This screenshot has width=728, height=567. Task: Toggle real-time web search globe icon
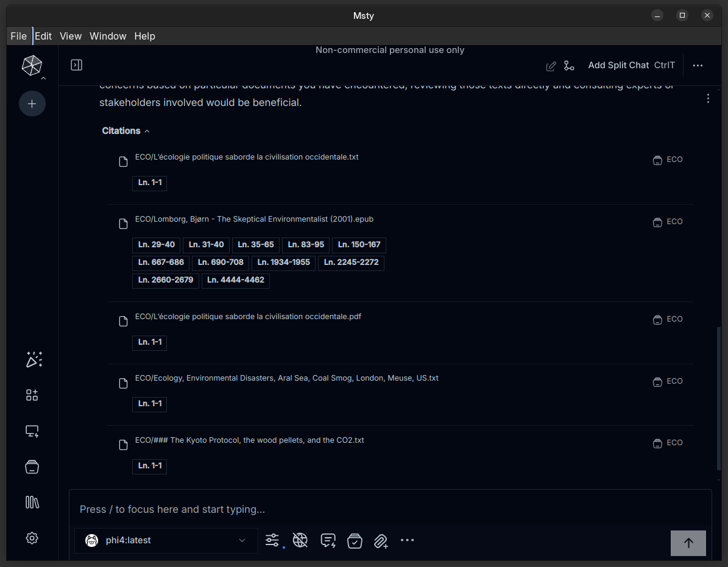(300, 540)
